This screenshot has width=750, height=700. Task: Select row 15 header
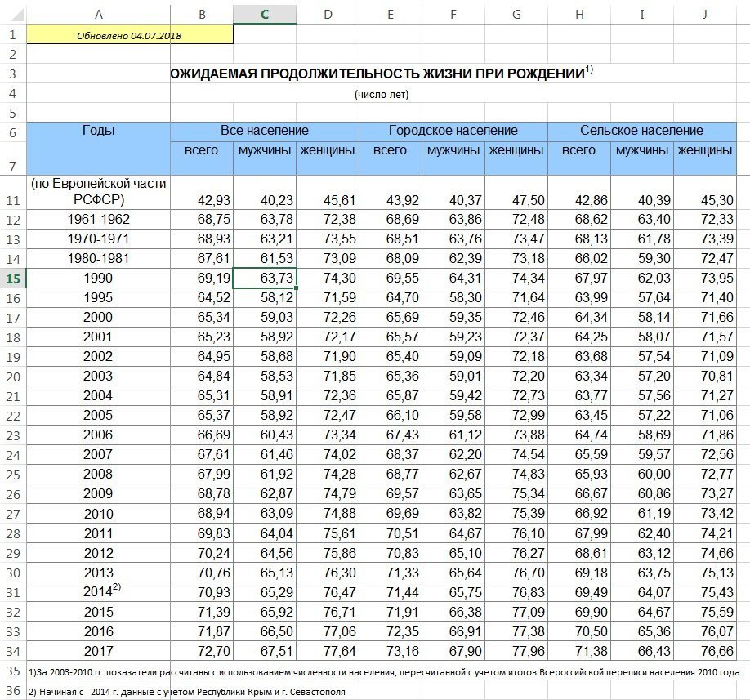coord(13,279)
